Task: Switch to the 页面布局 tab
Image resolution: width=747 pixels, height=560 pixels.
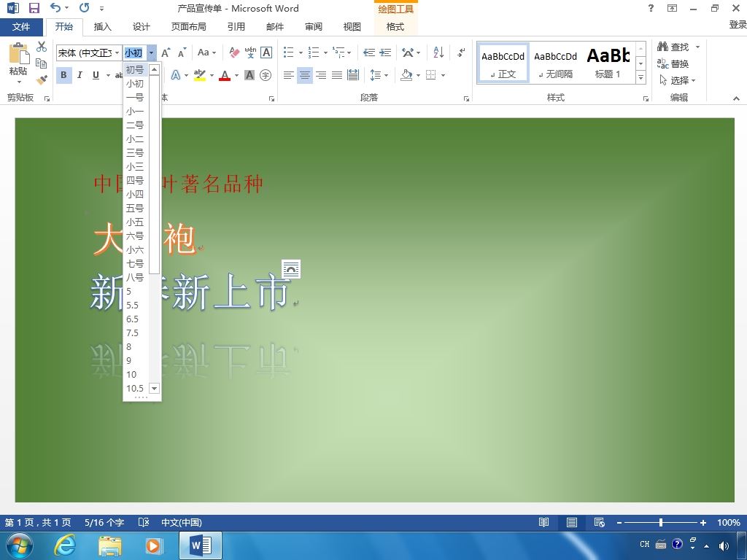Action: click(x=189, y=27)
